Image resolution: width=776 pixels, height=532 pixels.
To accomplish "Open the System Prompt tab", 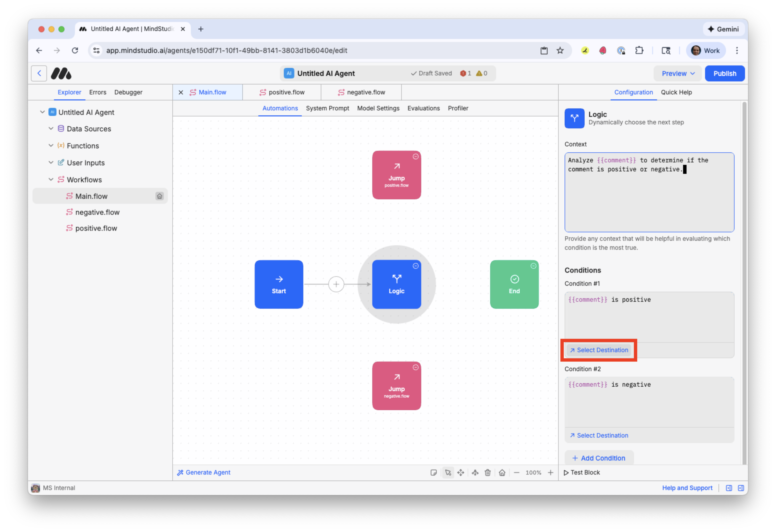I will pos(327,108).
